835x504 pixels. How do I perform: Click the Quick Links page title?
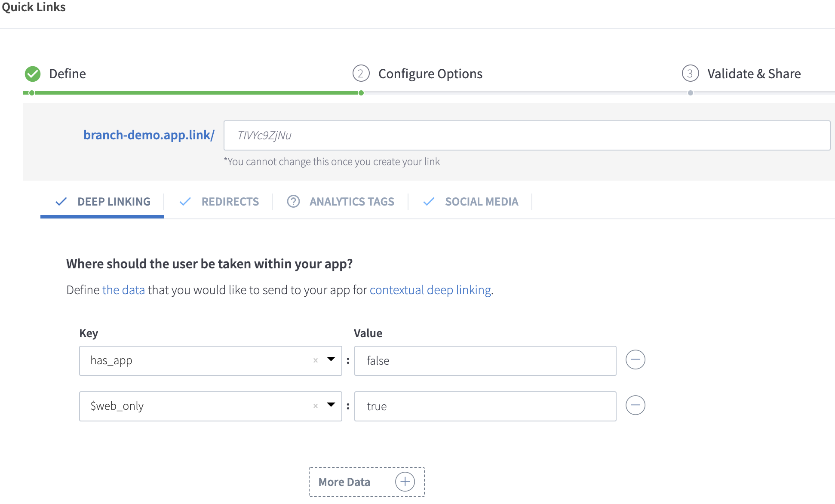coord(34,7)
